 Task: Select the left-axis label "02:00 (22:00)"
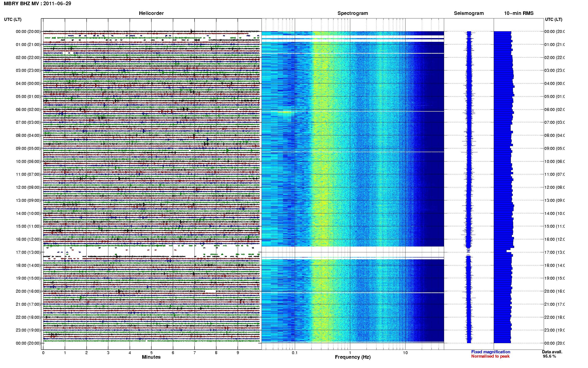tap(28, 58)
